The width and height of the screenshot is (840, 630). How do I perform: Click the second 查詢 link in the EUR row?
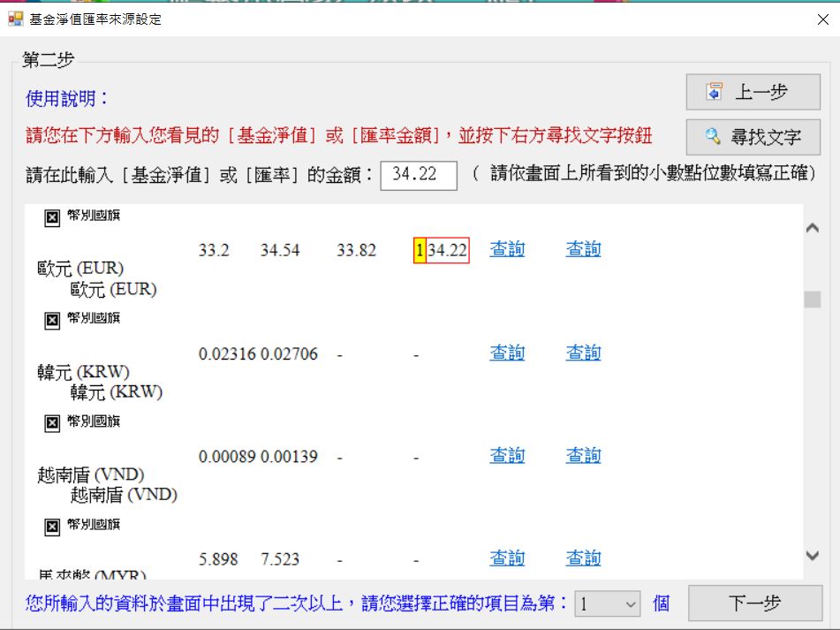pos(583,249)
